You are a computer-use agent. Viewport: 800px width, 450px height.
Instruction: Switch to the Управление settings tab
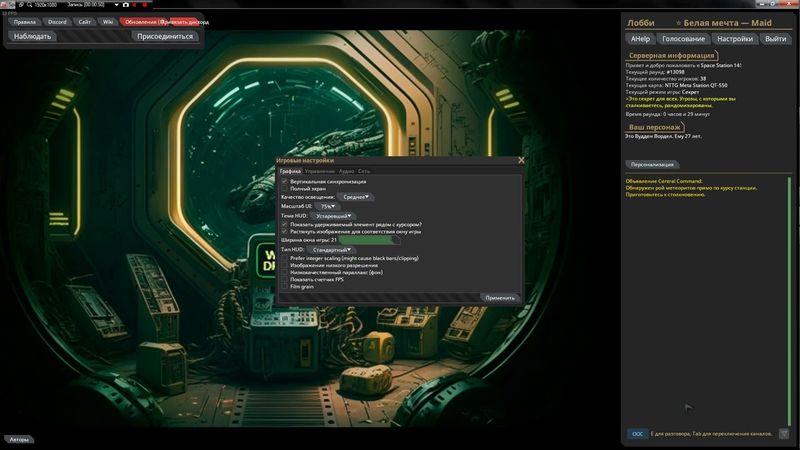[320, 172]
